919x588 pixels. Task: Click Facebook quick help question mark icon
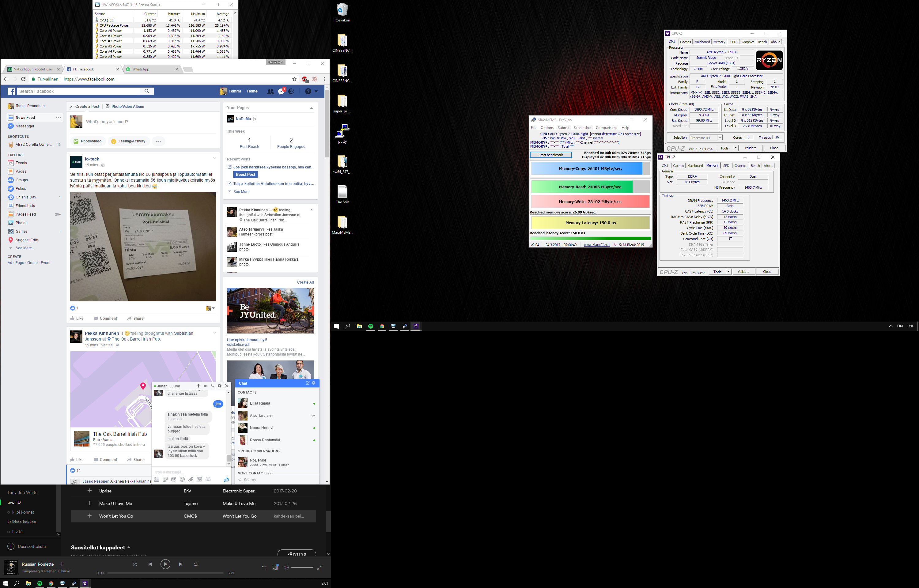pos(308,91)
